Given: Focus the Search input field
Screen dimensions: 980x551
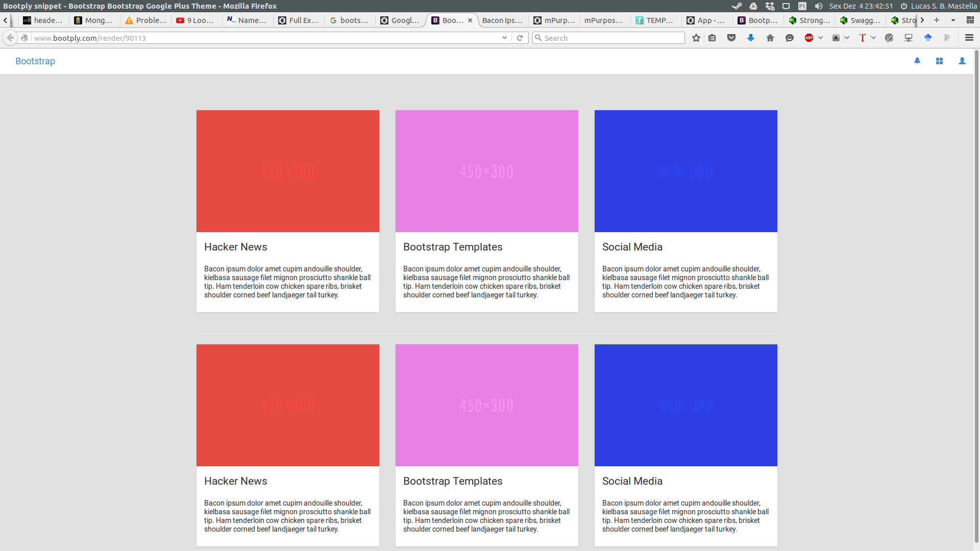Looking at the screenshot, I should (x=608, y=38).
